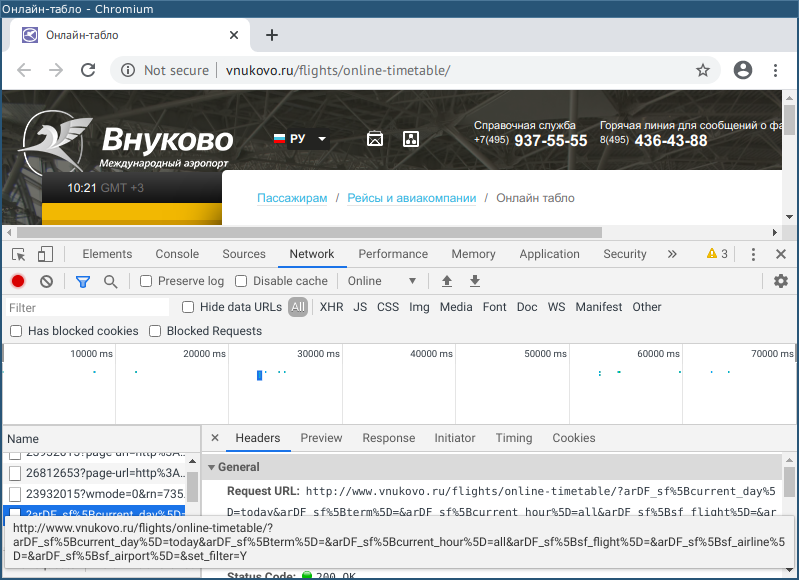Check the 26812653?page-url request row checkbox
This screenshot has width=799, height=580.
[15, 473]
